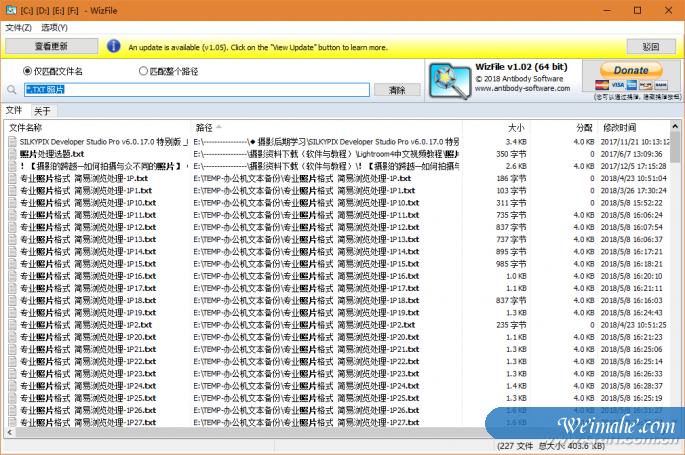
Task: Select file 专业照片格式 简易浏览处理-1P13.txt
Action: pos(88,239)
